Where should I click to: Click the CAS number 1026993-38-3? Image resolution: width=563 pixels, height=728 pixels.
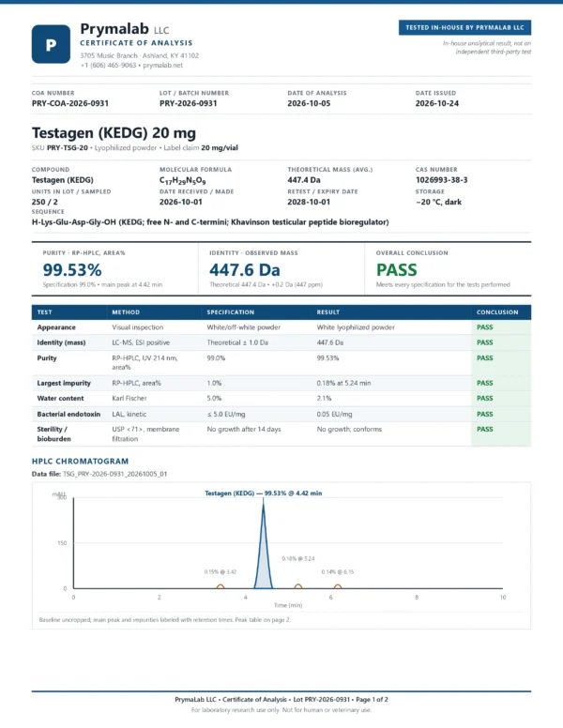(x=441, y=180)
